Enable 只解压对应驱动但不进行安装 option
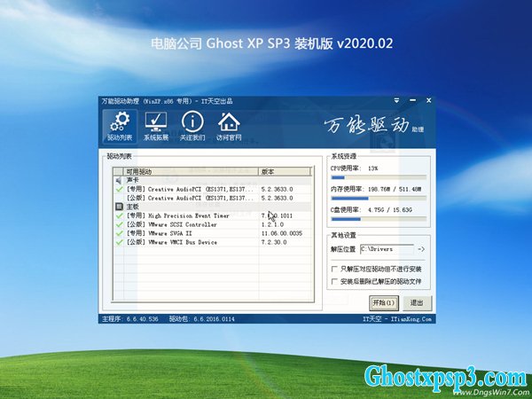The image size is (532, 399). point(334,269)
